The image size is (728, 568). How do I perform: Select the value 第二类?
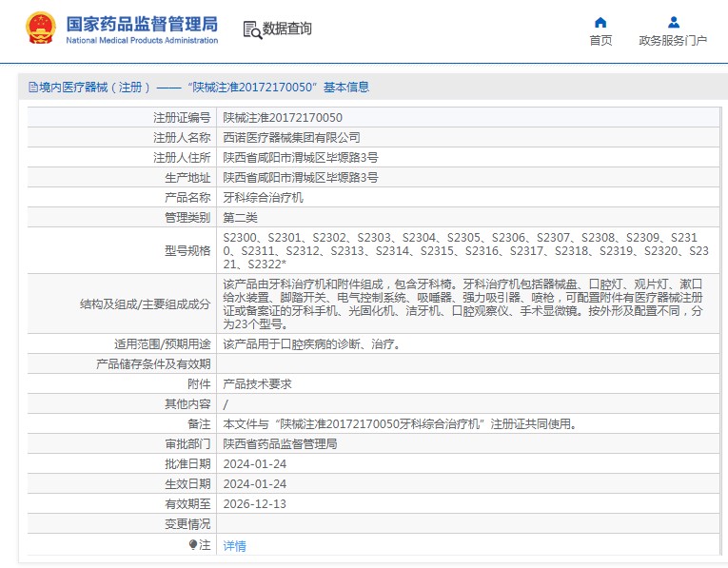(240, 218)
